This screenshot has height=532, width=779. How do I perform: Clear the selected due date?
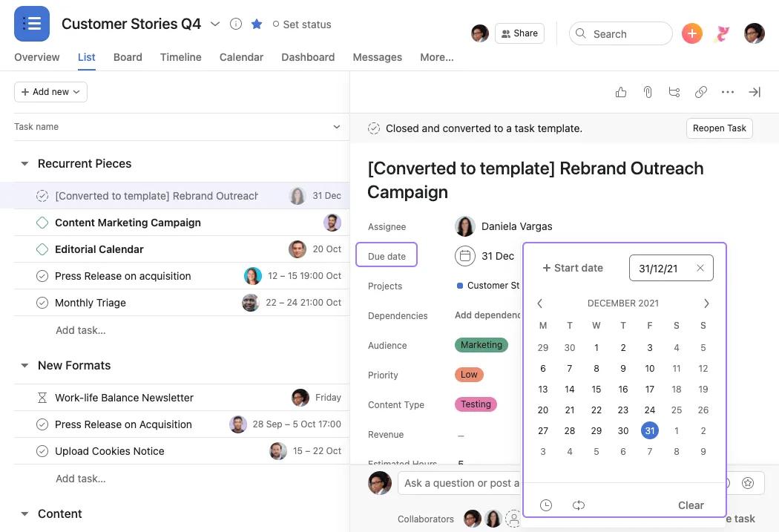[690, 505]
